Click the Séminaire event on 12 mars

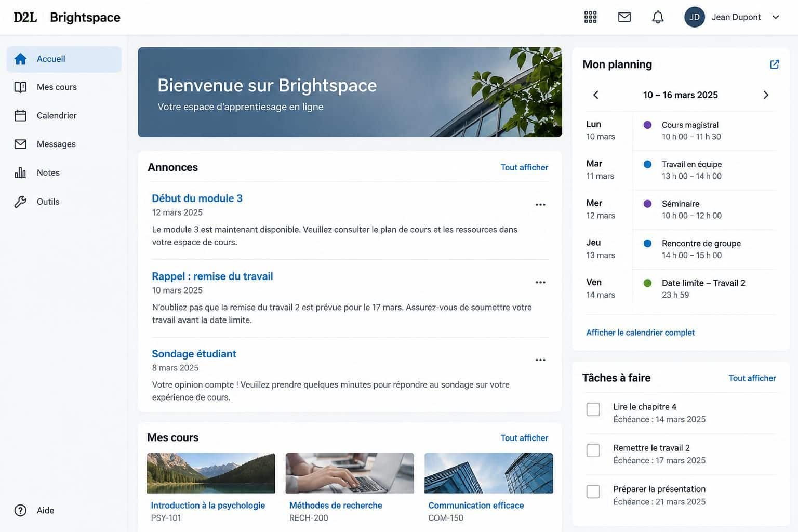(x=704, y=209)
